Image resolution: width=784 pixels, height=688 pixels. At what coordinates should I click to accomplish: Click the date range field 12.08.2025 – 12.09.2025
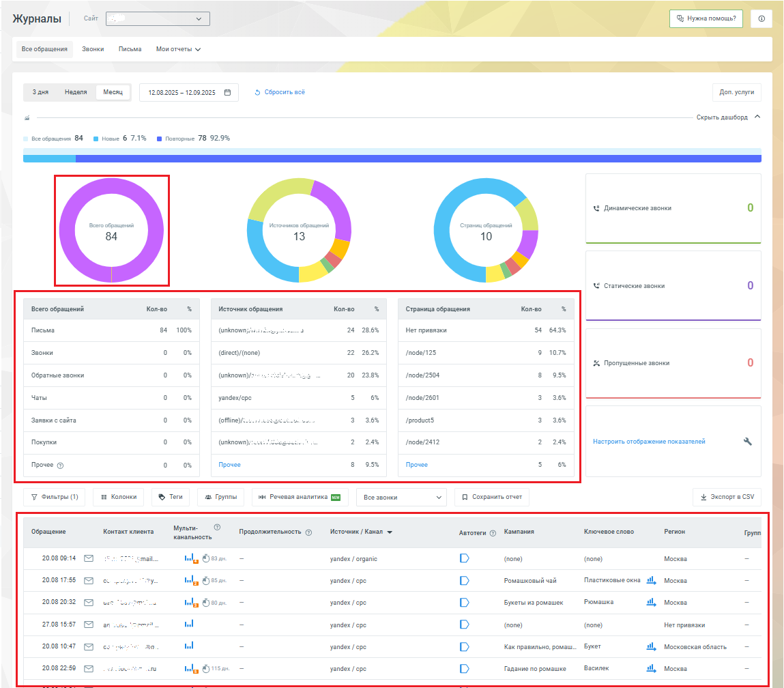(189, 93)
